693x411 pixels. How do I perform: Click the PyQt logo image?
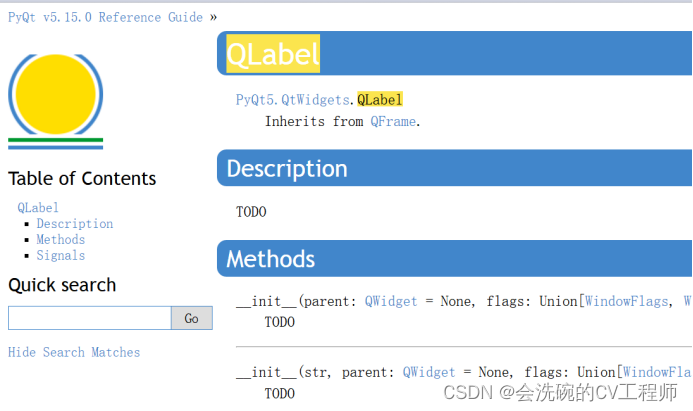pyautogui.click(x=56, y=101)
